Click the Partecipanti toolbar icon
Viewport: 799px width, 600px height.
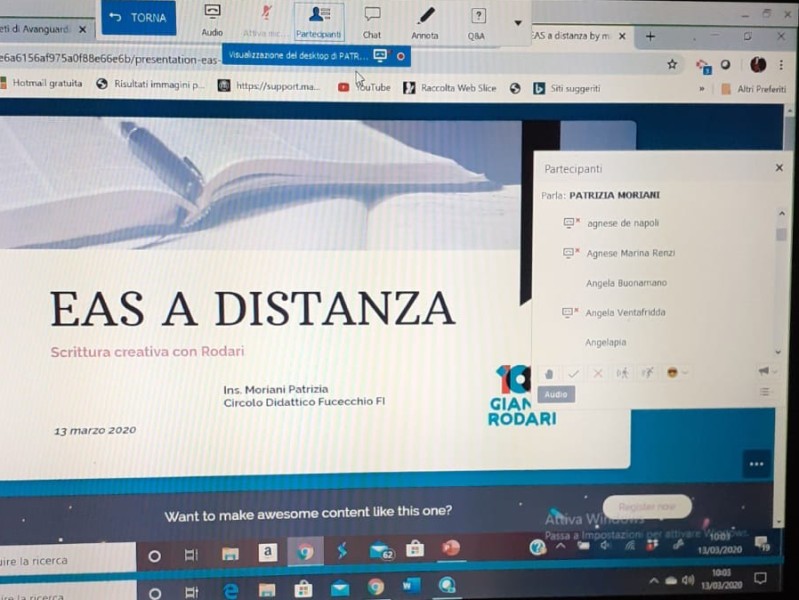(x=319, y=20)
